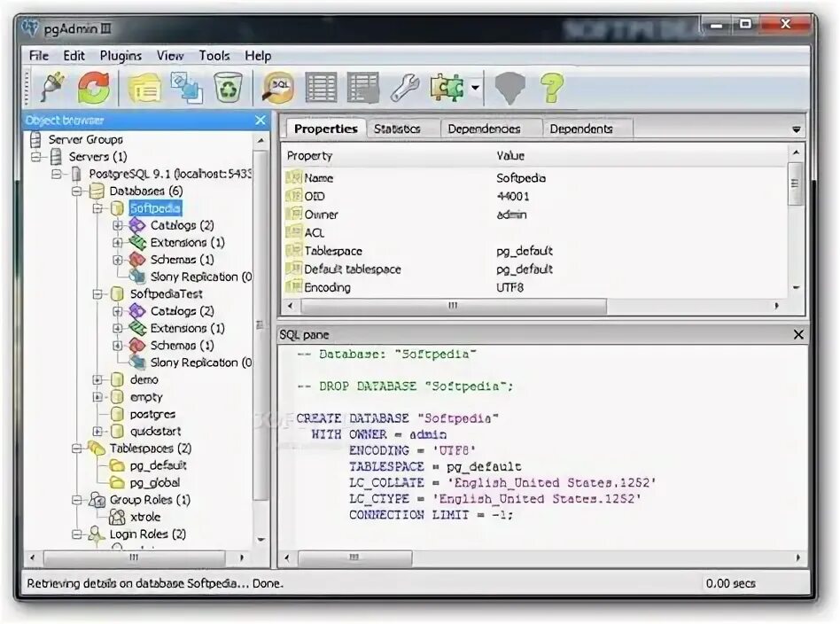Collapse the Servers (1) node
Screen dimensions: 840x624
tap(36, 157)
